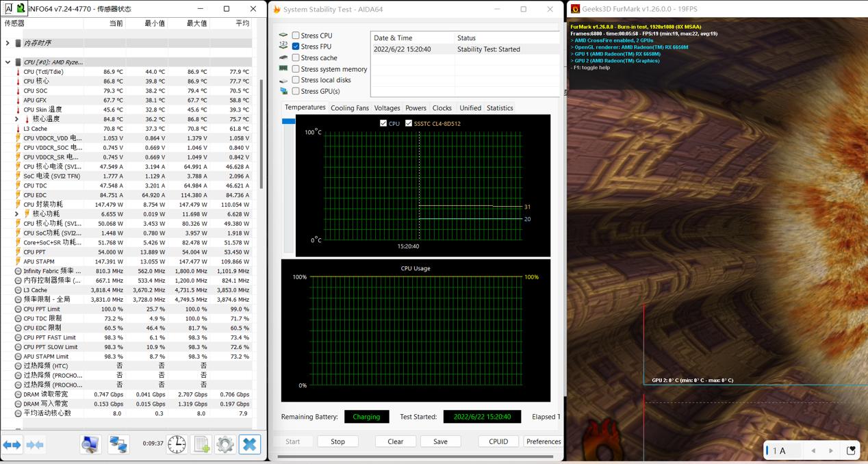The image size is (868, 464).
Task: Click the Preferences button
Action: (544, 441)
